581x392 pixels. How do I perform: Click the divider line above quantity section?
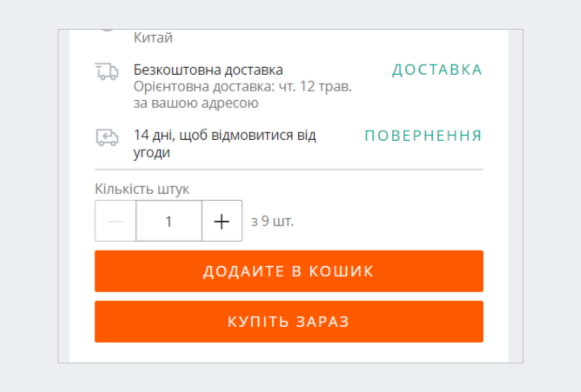[x=289, y=169]
